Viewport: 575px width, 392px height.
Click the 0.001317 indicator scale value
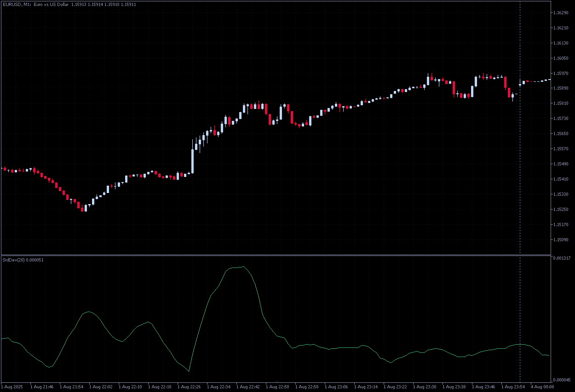pos(561,258)
